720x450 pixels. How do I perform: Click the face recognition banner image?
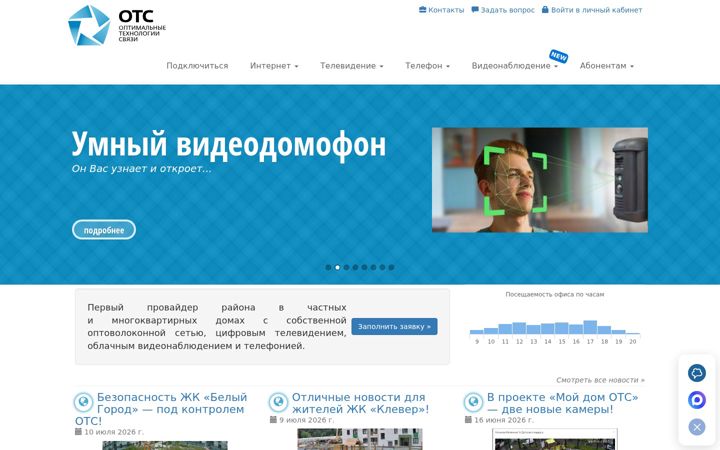[x=540, y=180]
